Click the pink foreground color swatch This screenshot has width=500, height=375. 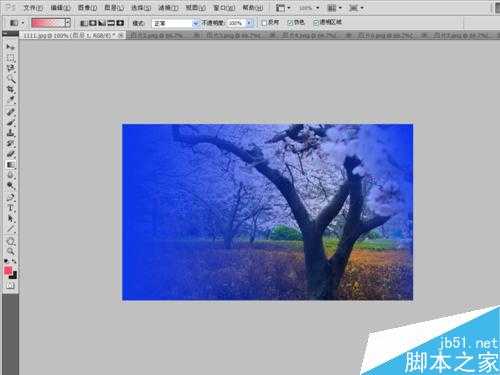[x=8, y=270]
